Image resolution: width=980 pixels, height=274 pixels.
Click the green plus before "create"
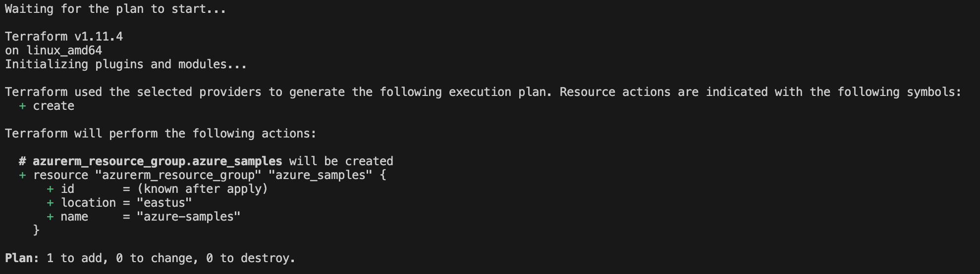click(22, 106)
